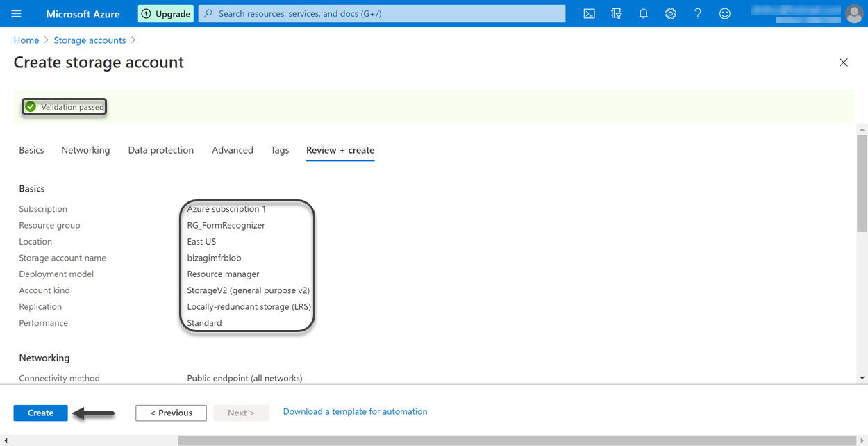Navigate to Home breadcrumb
The height and width of the screenshot is (446, 868).
(26, 40)
